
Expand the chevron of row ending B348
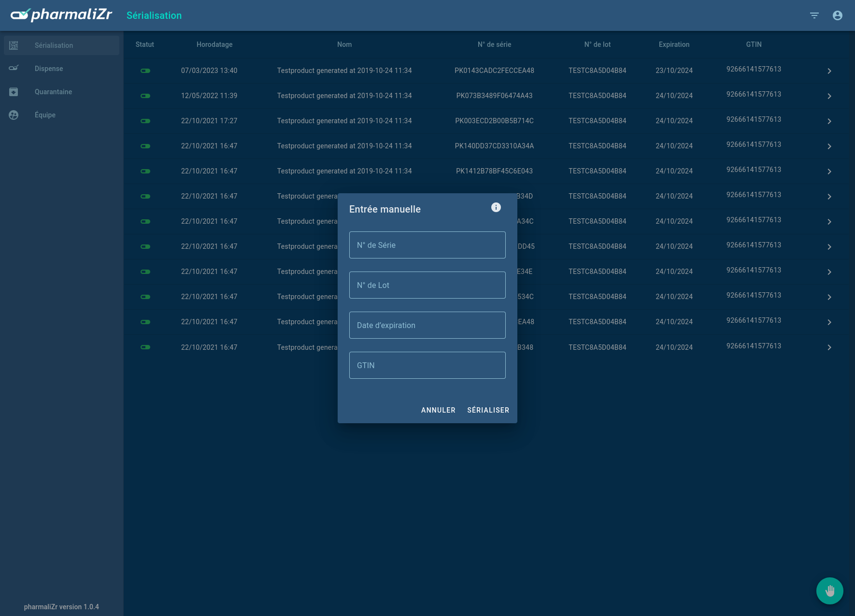click(x=829, y=347)
